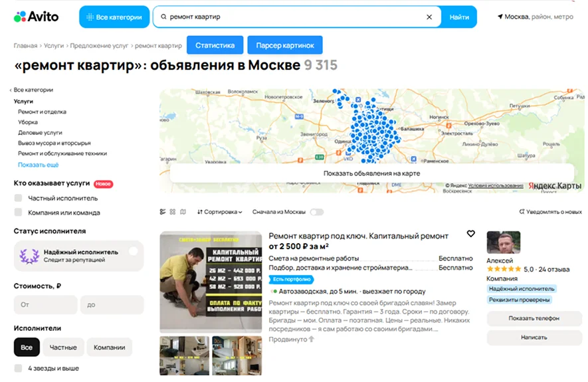Viewport: 588px width, 382px height.
Task: Check the Частный исполнитель checkbox
Action: pyautogui.click(x=18, y=198)
